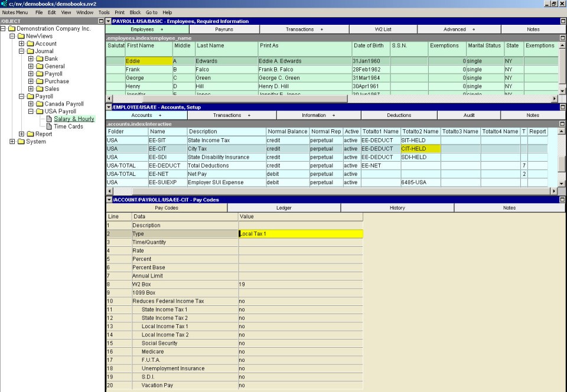Click the Bank folder icon in the tree
Viewport: 567px width, 392px height.
40,59
